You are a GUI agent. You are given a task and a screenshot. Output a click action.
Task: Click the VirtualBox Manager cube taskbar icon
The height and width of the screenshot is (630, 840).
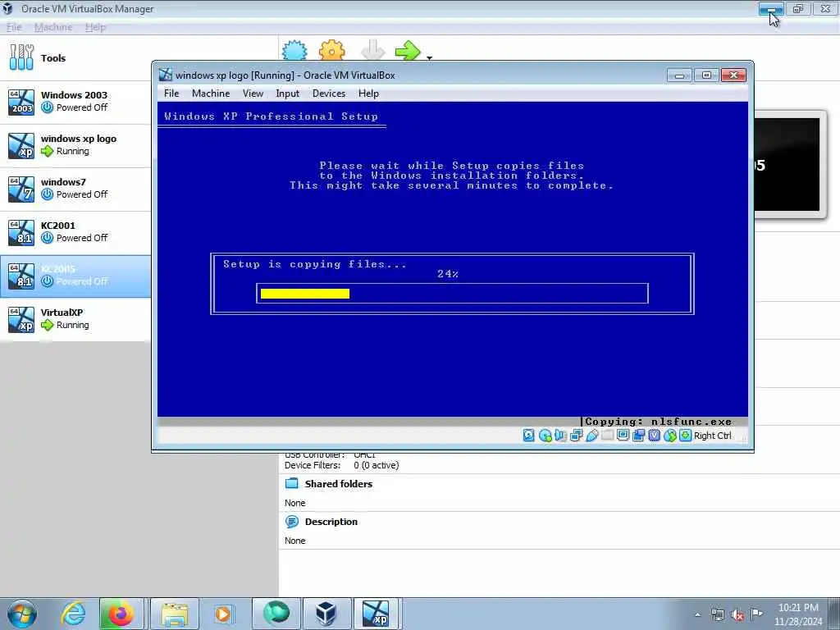point(326,614)
